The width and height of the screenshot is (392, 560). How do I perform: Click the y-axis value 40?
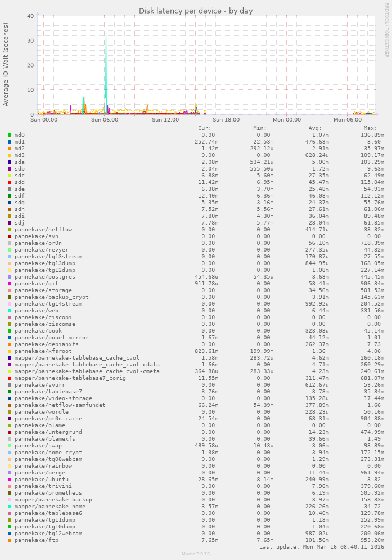30,16
